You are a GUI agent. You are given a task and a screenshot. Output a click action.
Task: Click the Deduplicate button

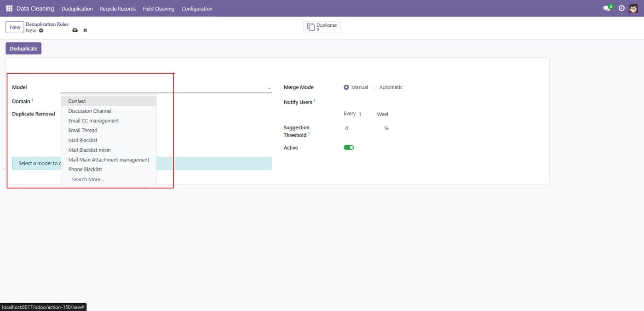[23, 48]
